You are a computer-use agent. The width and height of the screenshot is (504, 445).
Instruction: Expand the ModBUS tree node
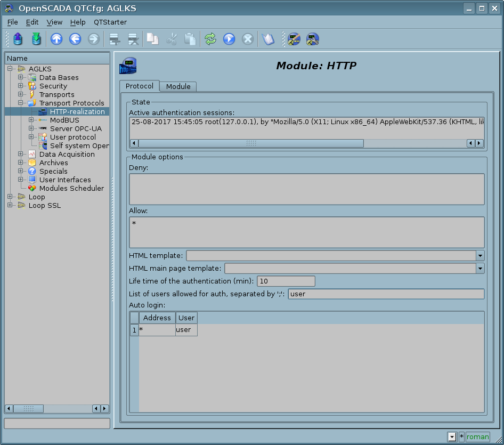tap(31, 120)
